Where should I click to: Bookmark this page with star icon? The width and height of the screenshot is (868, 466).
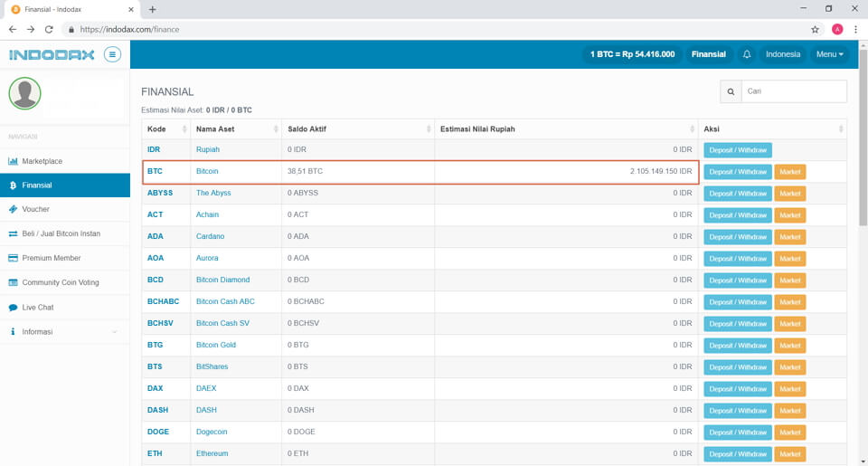[815, 29]
